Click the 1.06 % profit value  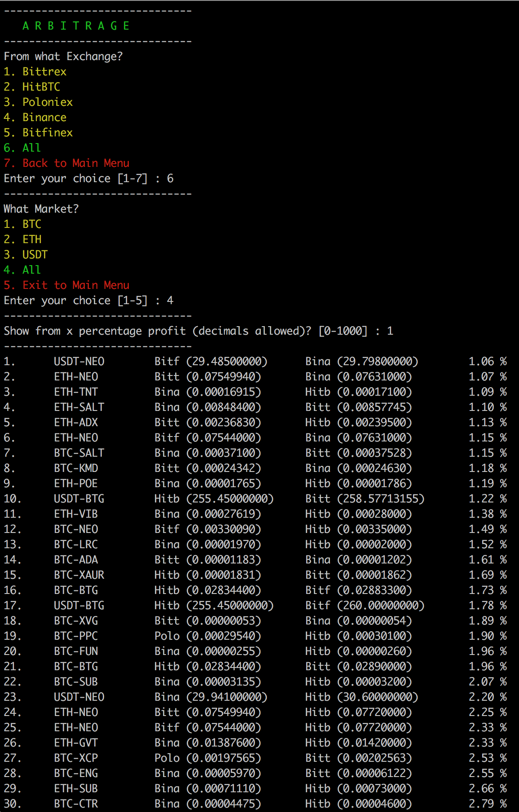tap(488, 362)
